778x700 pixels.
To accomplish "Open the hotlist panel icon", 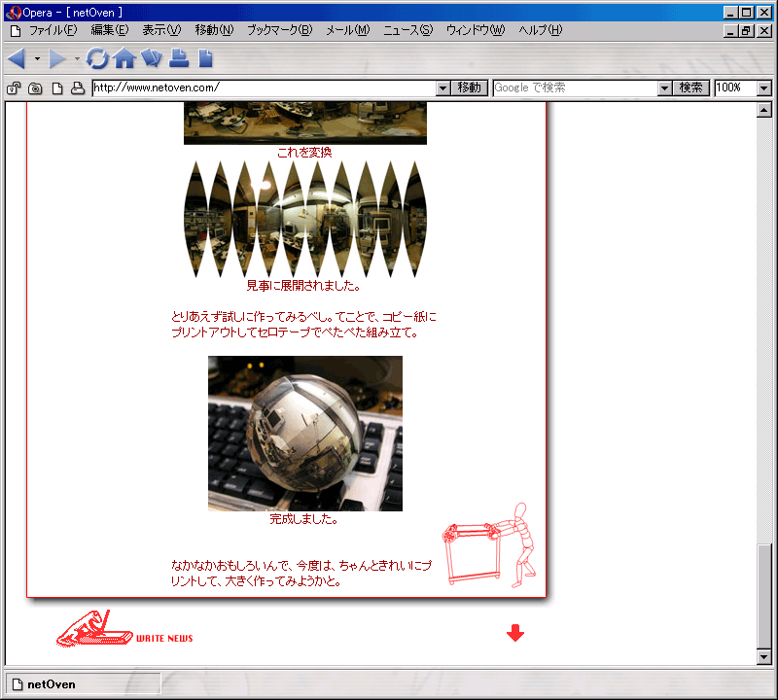I will pyautogui.click(x=152, y=58).
